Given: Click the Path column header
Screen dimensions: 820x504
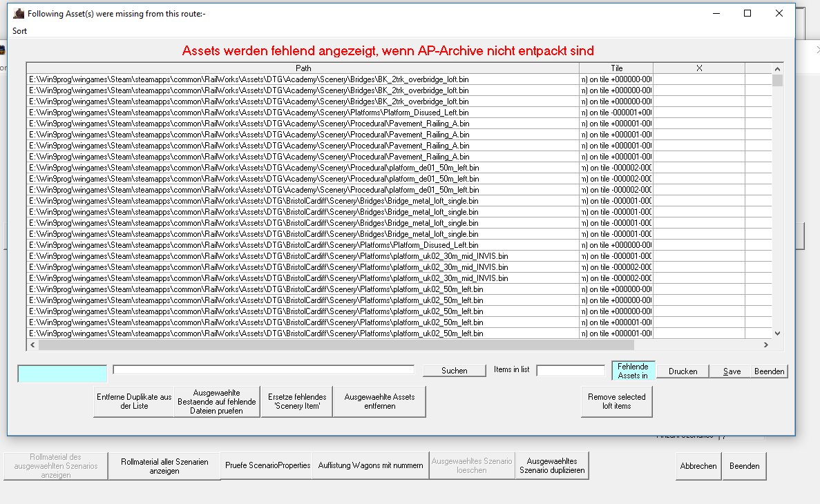Looking at the screenshot, I should point(303,68).
